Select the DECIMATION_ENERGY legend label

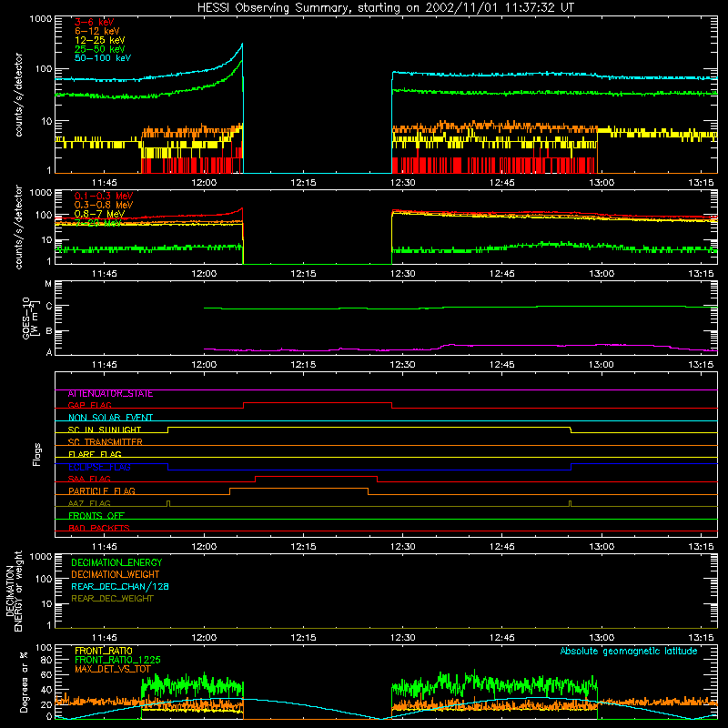pos(116,562)
